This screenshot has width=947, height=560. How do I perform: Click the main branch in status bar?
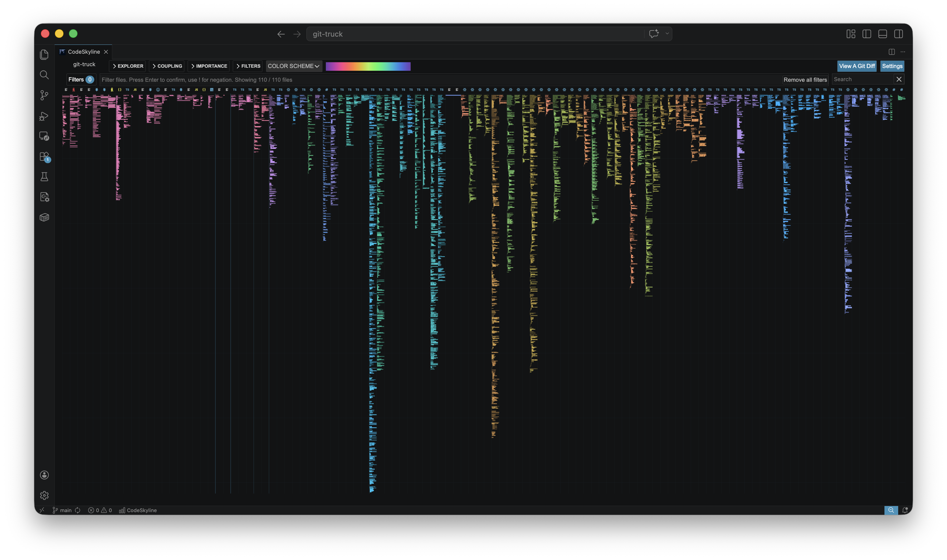62,510
